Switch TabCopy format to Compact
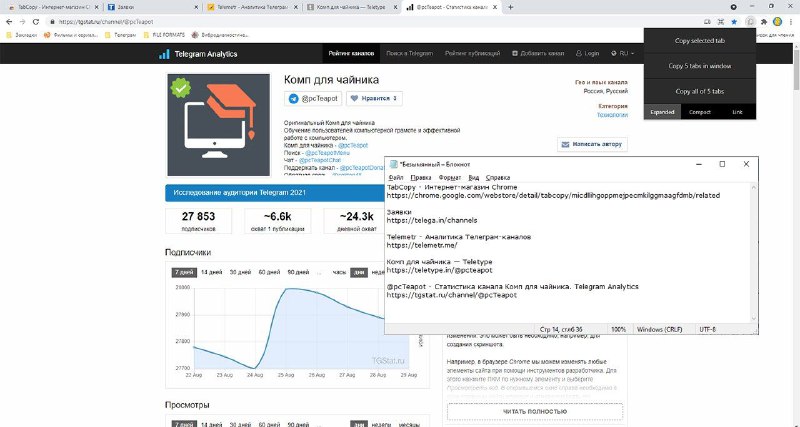This screenshot has width=800, height=427. [699, 112]
